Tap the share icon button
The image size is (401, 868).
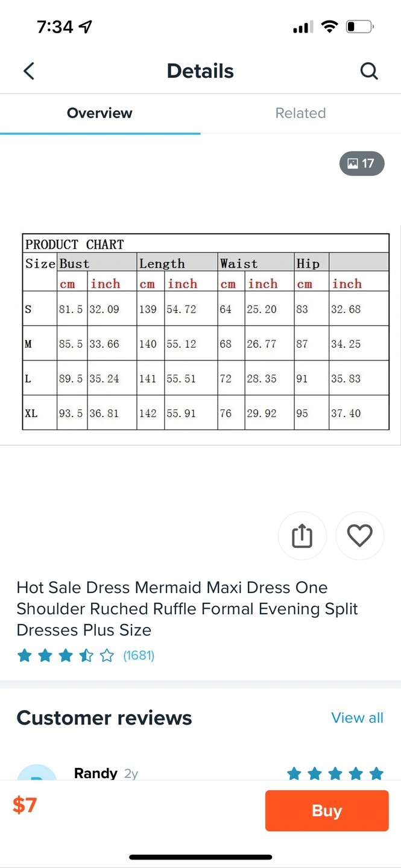click(302, 536)
